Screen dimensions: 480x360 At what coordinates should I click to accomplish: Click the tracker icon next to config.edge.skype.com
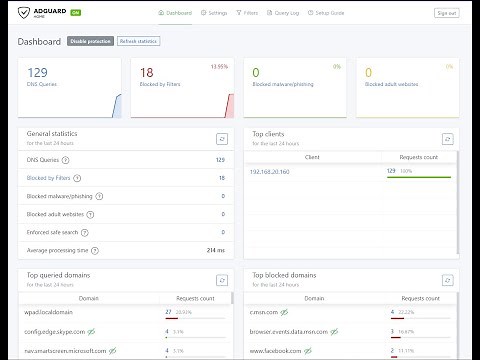[91, 332]
